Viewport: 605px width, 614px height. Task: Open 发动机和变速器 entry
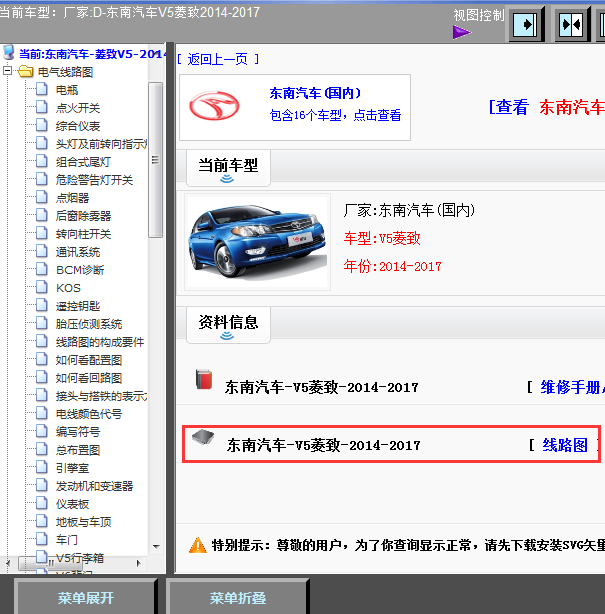pyautogui.click(x=94, y=486)
